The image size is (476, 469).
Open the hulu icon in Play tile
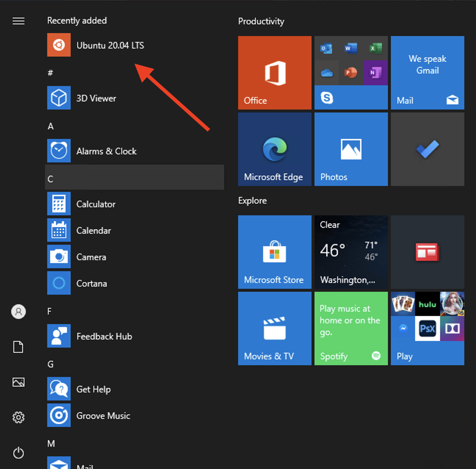428,304
